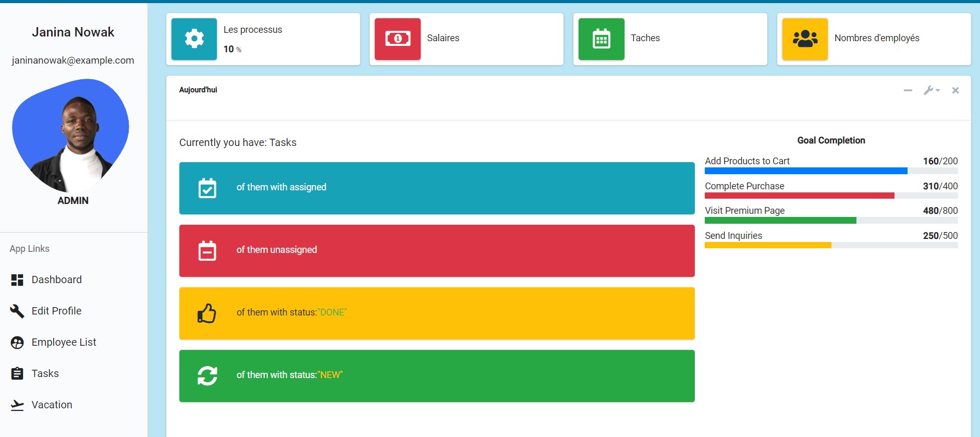Click the green calendar Taches icon
The height and width of the screenshot is (437, 980).
click(x=601, y=39)
